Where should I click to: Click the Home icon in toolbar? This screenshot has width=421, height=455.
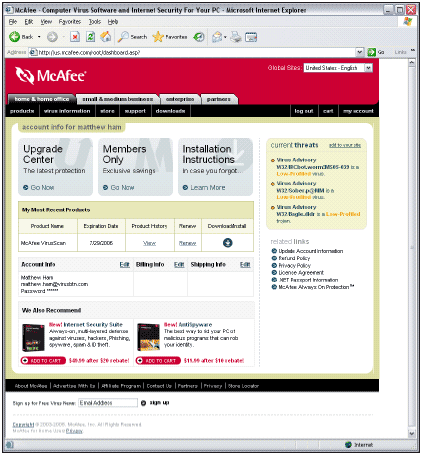pos(106,36)
